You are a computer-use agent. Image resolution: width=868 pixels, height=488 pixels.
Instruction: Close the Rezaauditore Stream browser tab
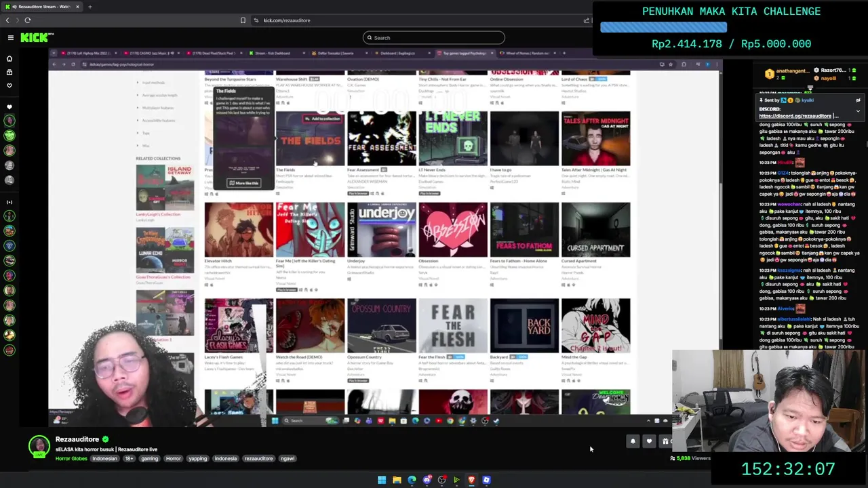click(x=77, y=7)
